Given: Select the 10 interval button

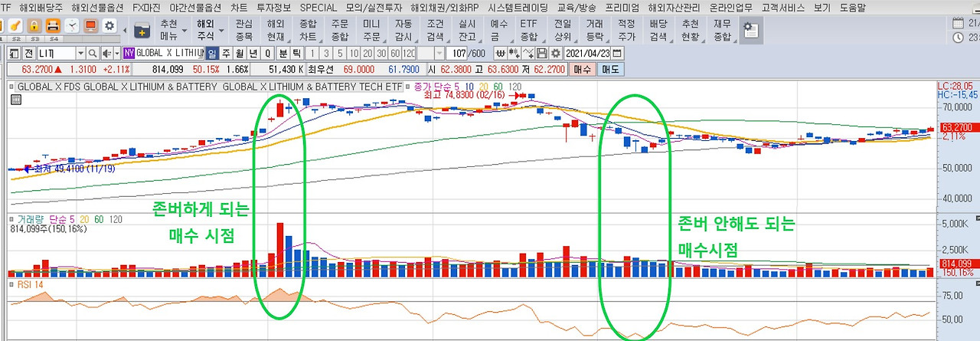Looking at the screenshot, I should [354, 54].
